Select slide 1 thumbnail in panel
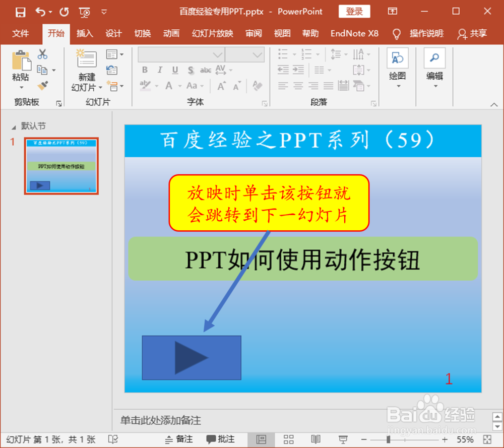The height and width of the screenshot is (448, 504). tap(61, 166)
